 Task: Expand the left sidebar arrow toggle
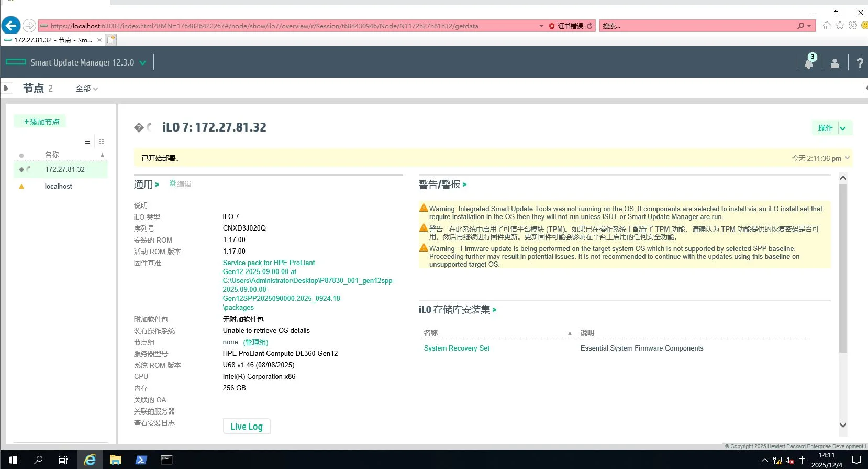[6, 88]
